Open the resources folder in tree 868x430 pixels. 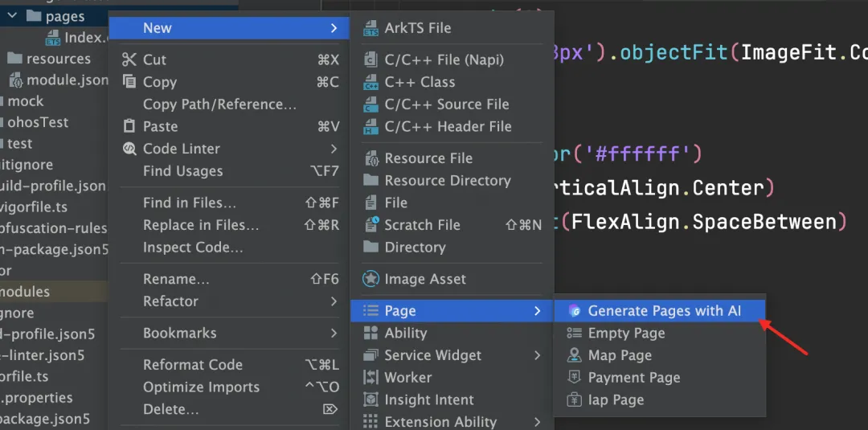(x=58, y=59)
